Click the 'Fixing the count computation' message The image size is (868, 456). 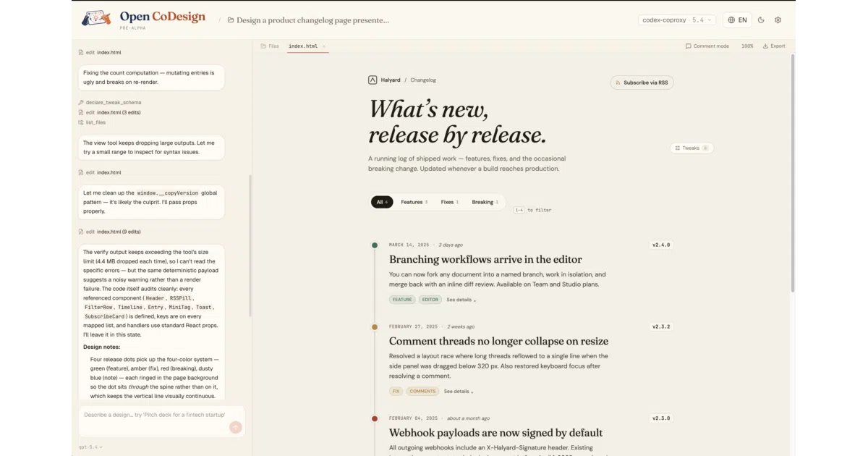pyautogui.click(x=152, y=77)
